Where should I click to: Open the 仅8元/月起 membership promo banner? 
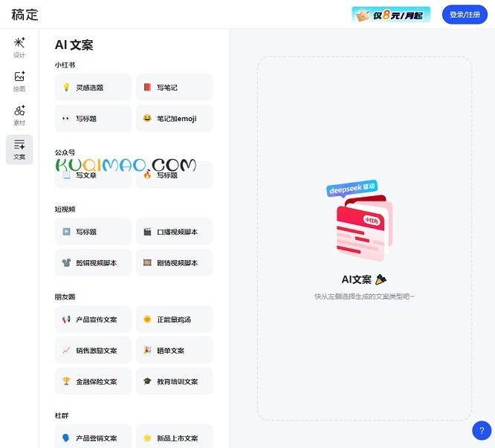pyautogui.click(x=391, y=15)
